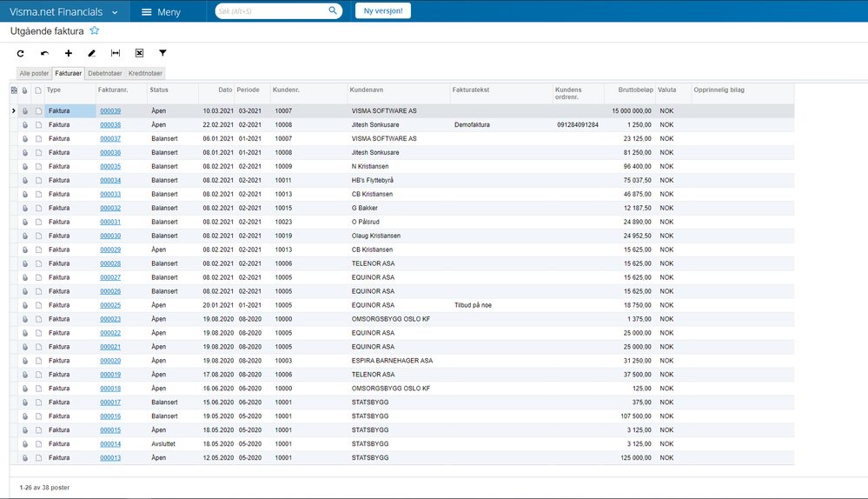The width and height of the screenshot is (868, 499).
Task: Click the Type column header
Action: point(54,90)
